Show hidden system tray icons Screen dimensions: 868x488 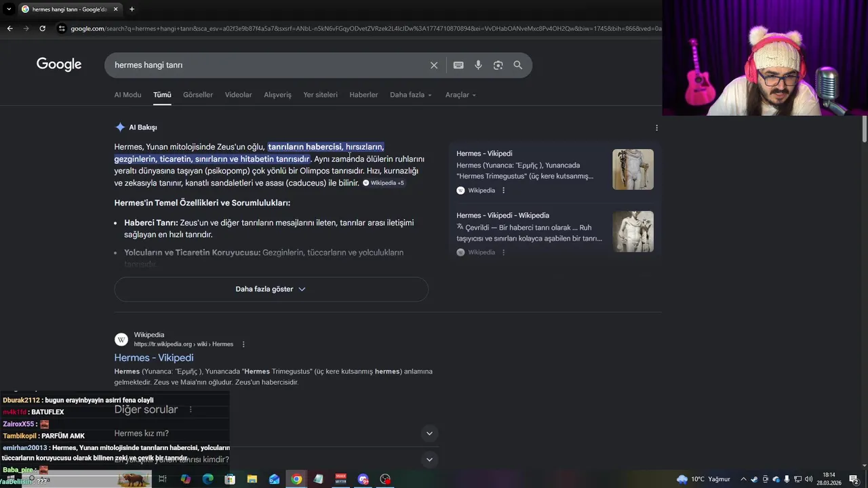pyautogui.click(x=743, y=479)
